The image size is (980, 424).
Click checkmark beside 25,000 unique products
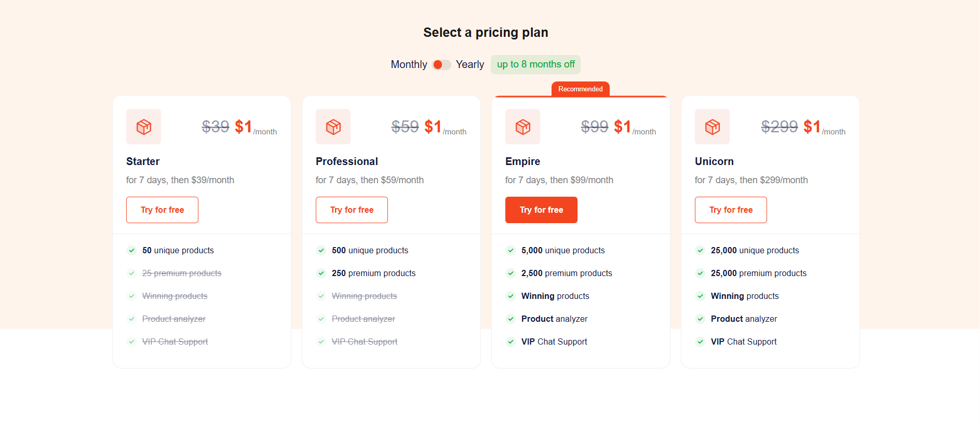click(701, 250)
